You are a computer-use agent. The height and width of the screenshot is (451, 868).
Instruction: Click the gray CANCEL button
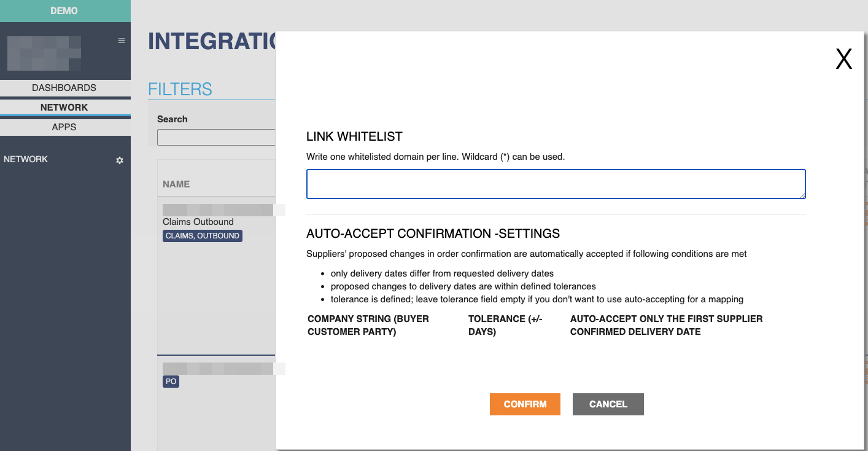click(608, 404)
